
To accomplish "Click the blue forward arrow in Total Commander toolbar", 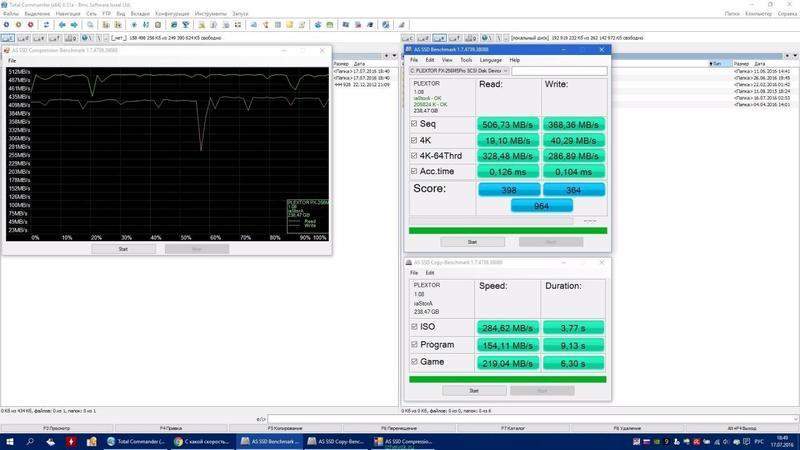I will tap(75, 24).
